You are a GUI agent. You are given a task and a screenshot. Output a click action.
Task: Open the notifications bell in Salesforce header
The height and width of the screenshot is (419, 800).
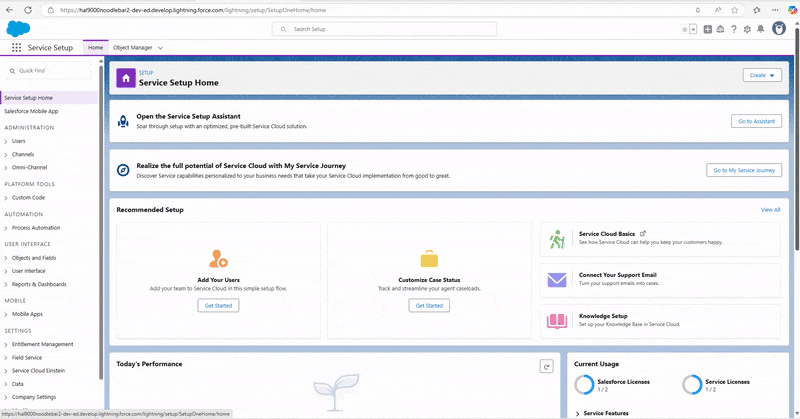[760, 30]
